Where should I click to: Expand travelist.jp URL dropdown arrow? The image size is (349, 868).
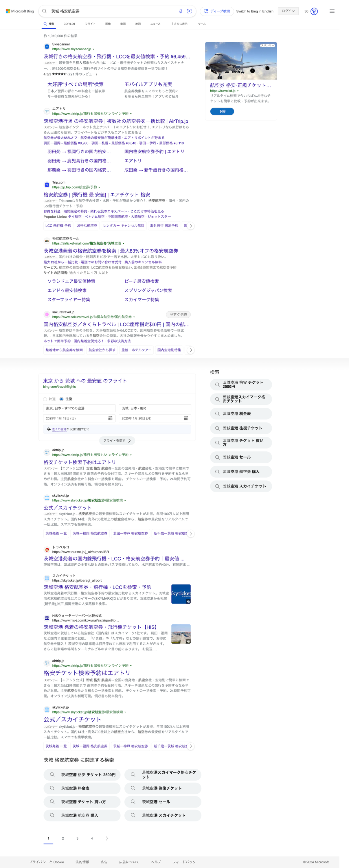click(238, 91)
